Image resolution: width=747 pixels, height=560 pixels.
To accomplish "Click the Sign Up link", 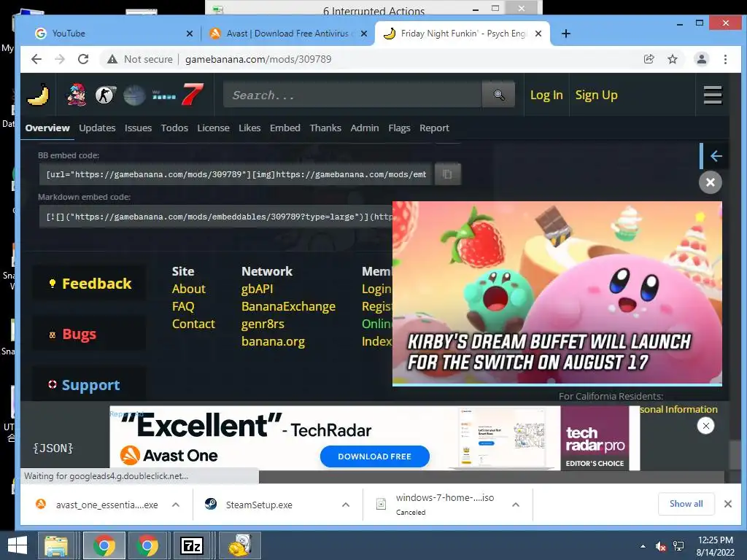I will pos(596,95).
